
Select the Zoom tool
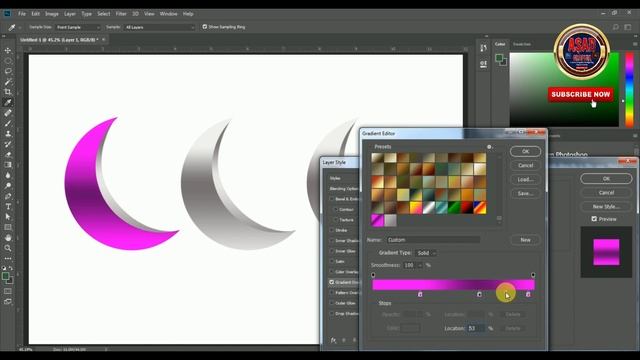pos(8,248)
